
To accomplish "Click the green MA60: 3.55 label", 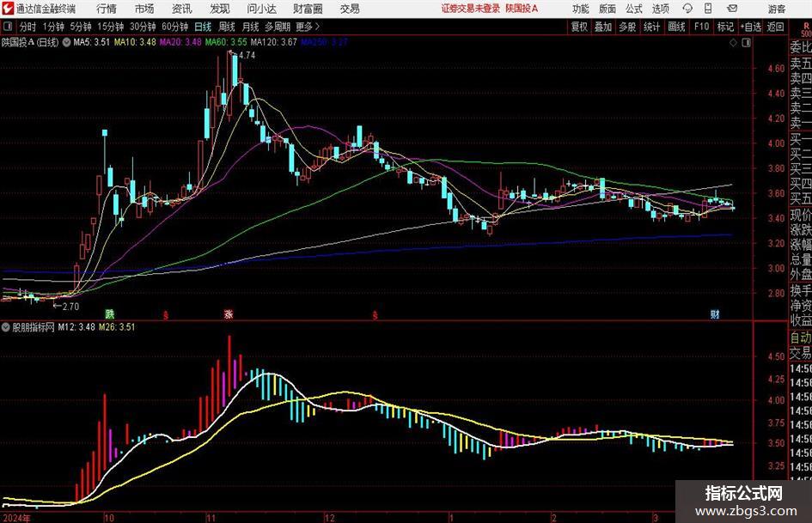I will [x=226, y=42].
